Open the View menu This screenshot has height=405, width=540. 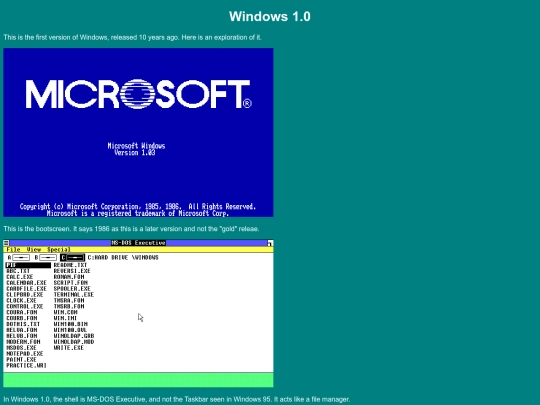click(34, 249)
